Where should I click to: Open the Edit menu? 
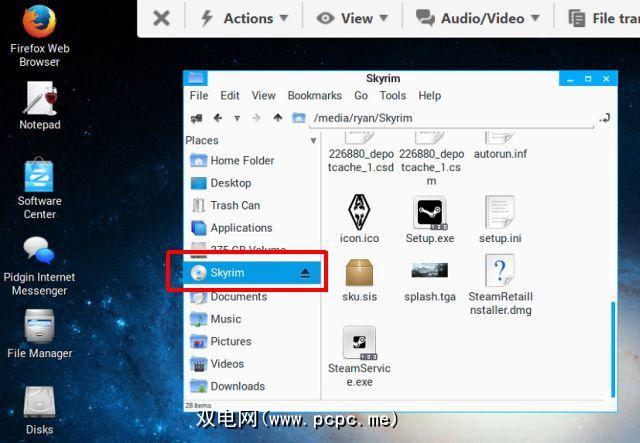click(230, 96)
